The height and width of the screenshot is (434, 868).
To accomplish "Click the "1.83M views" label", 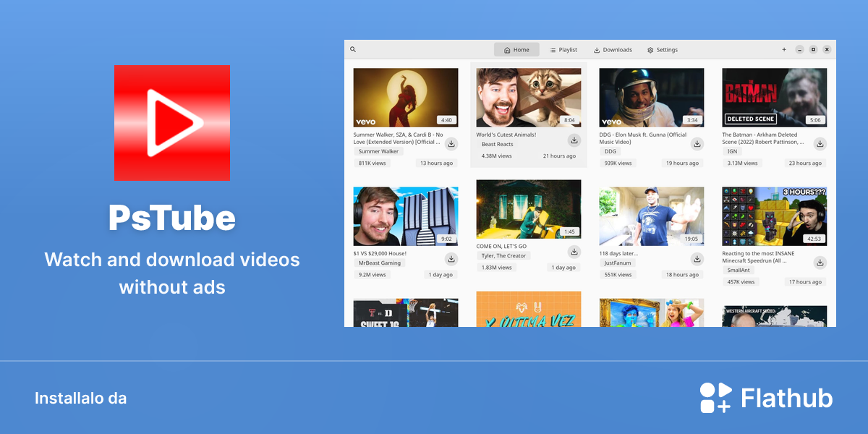I will coord(497,268).
